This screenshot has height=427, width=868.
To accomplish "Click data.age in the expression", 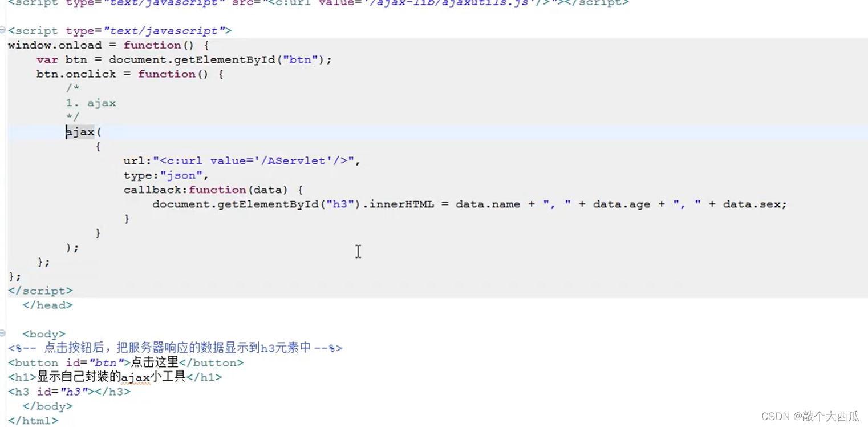I will (622, 204).
